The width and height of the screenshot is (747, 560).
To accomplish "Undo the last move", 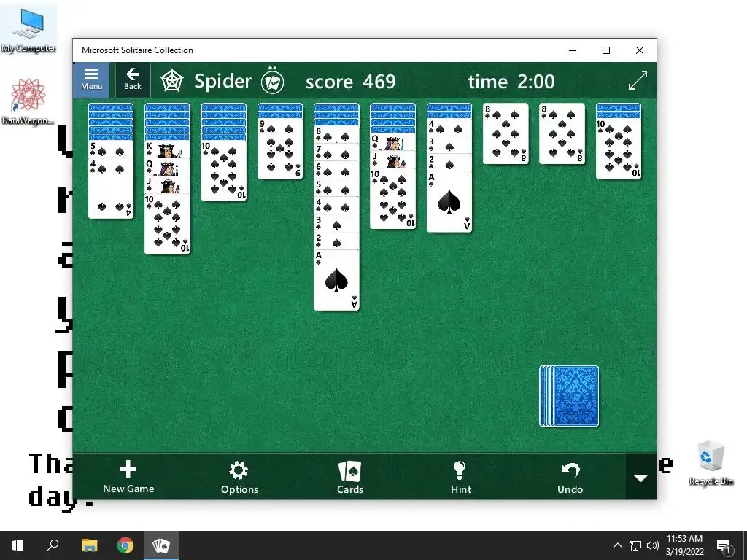I will point(570,477).
